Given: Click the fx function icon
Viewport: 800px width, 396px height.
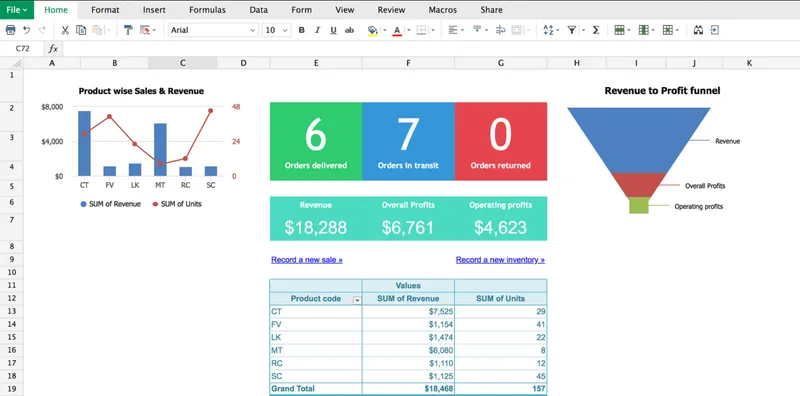Looking at the screenshot, I should point(53,49).
